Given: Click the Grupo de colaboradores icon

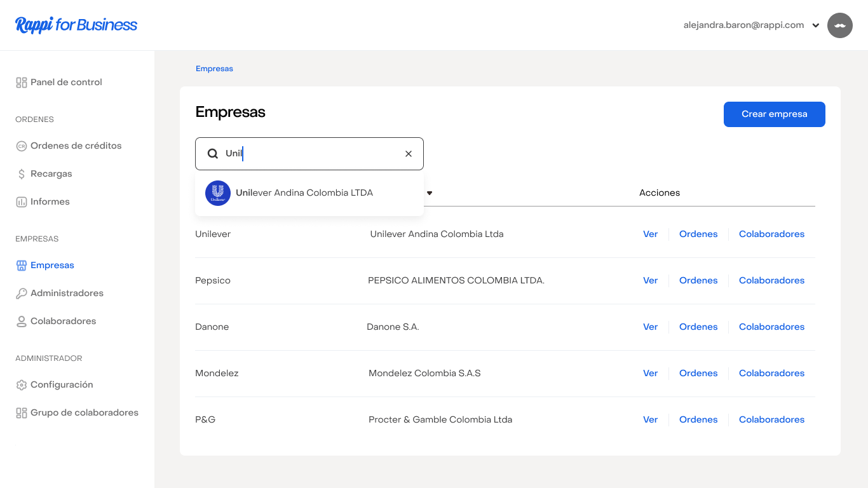Looking at the screenshot, I should (22, 413).
